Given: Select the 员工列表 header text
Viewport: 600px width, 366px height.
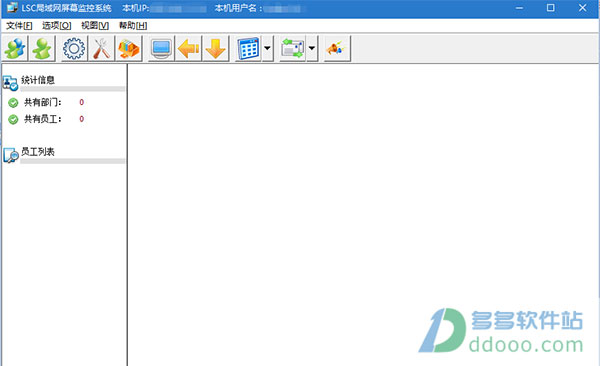Looking at the screenshot, I should [x=38, y=152].
